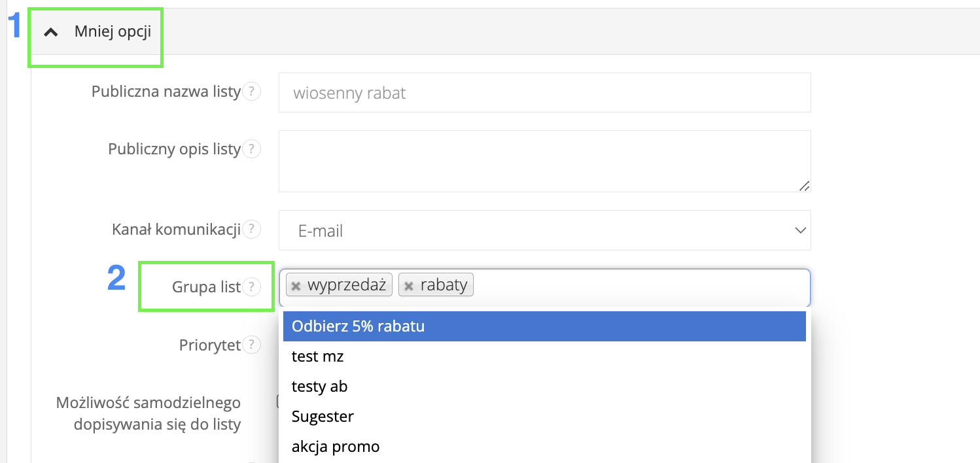Image resolution: width=980 pixels, height=463 pixels.
Task: Open help for Publiczna nazwa listy
Action: pyautogui.click(x=252, y=92)
